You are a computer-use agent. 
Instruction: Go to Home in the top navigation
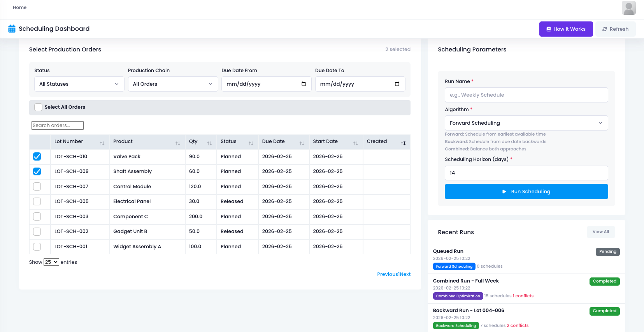[19, 7]
